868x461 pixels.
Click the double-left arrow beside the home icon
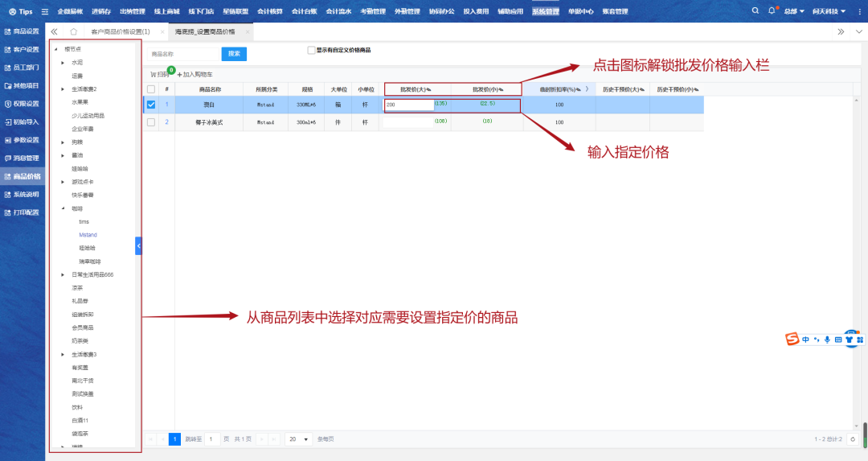pyautogui.click(x=55, y=31)
